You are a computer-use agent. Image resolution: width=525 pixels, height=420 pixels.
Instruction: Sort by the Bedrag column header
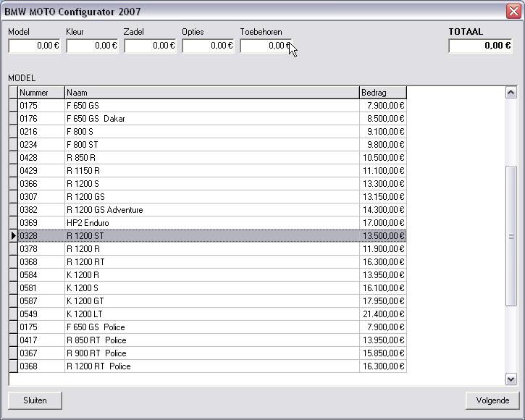383,93
